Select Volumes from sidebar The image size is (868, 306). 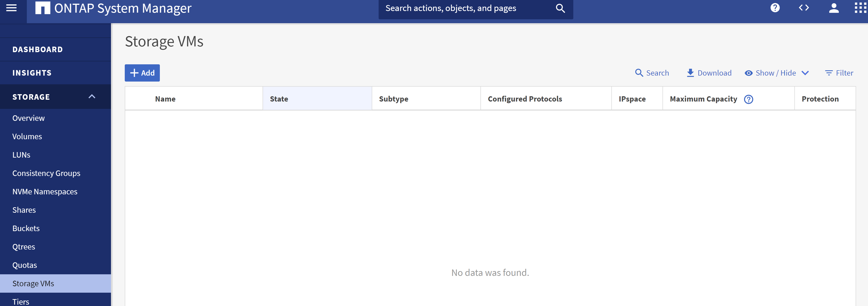tap(27, 136)
